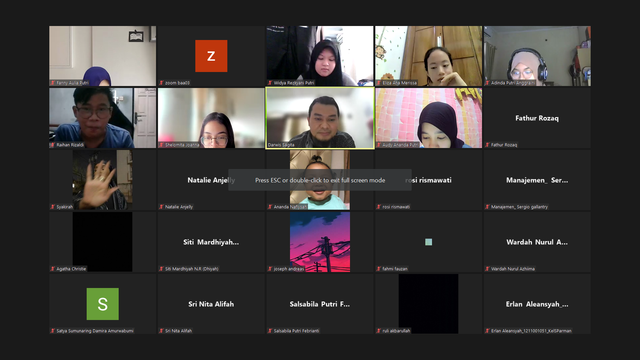The image size is (640, 360).
Task: Select Agatha Christie's black video tile
Action: click(x=102, y=242)
